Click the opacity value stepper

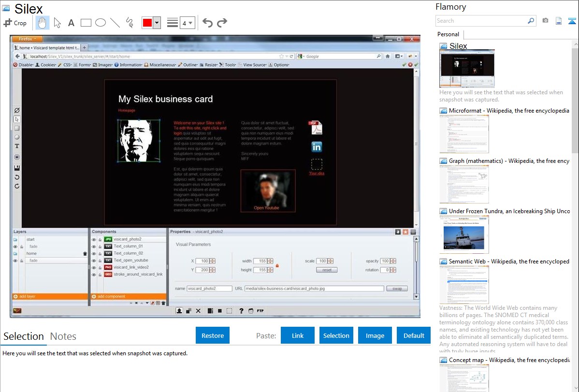tap(393, 261)
